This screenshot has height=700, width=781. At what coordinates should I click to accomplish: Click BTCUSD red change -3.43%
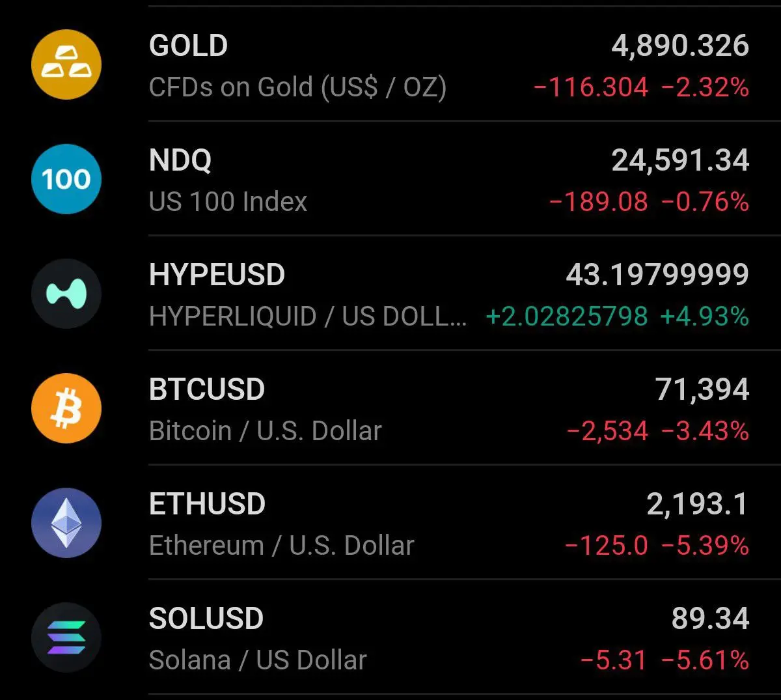[706, 431]
